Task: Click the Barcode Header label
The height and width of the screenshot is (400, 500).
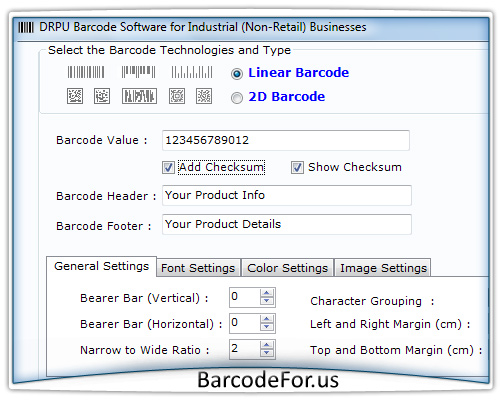Action: pyautogui.click(x=106, y=196)
